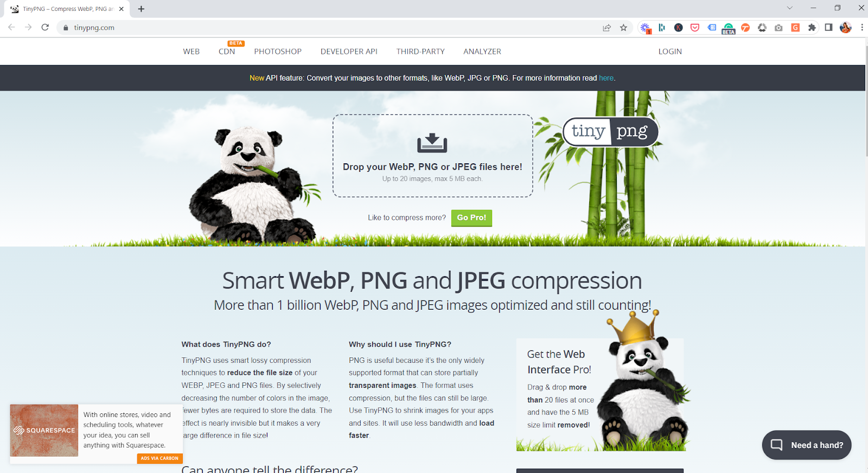Open the orange circular T extension icon
Viewport: 868px width, 473px height.
(745, 28)
